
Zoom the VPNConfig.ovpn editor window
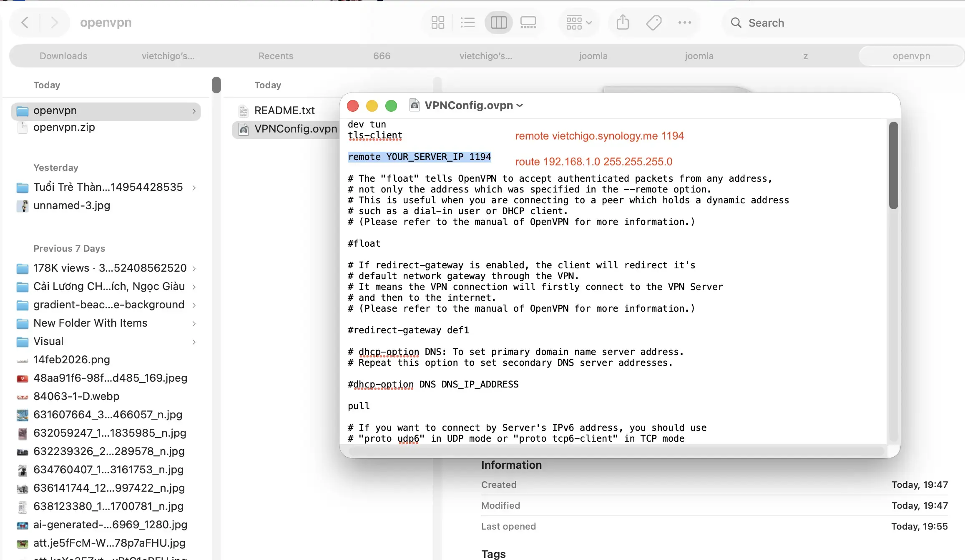[x=391, y=106]
